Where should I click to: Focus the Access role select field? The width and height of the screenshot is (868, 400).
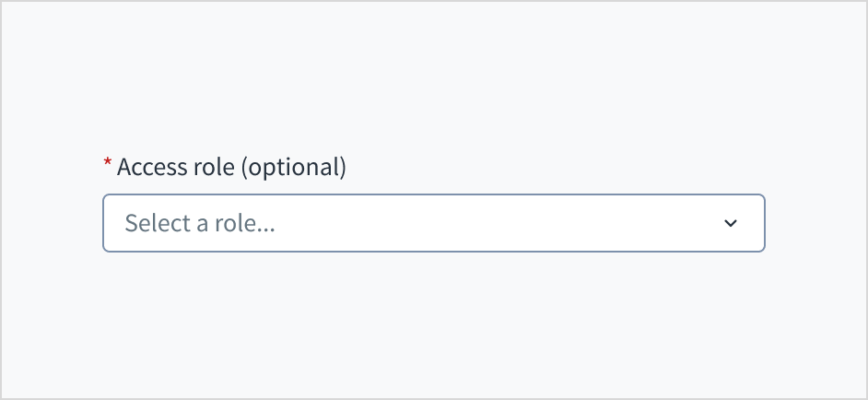pyautogui.click(x=433, y=223)
